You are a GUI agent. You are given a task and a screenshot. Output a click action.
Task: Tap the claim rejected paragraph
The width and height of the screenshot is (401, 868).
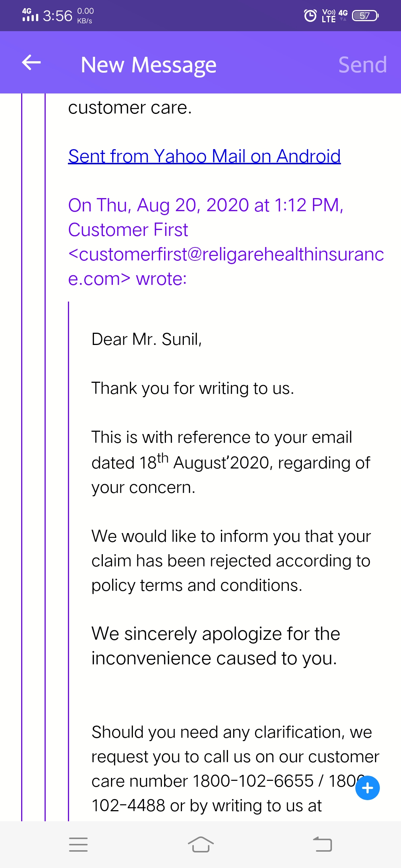pyautogui.click(x=231, y=560)
